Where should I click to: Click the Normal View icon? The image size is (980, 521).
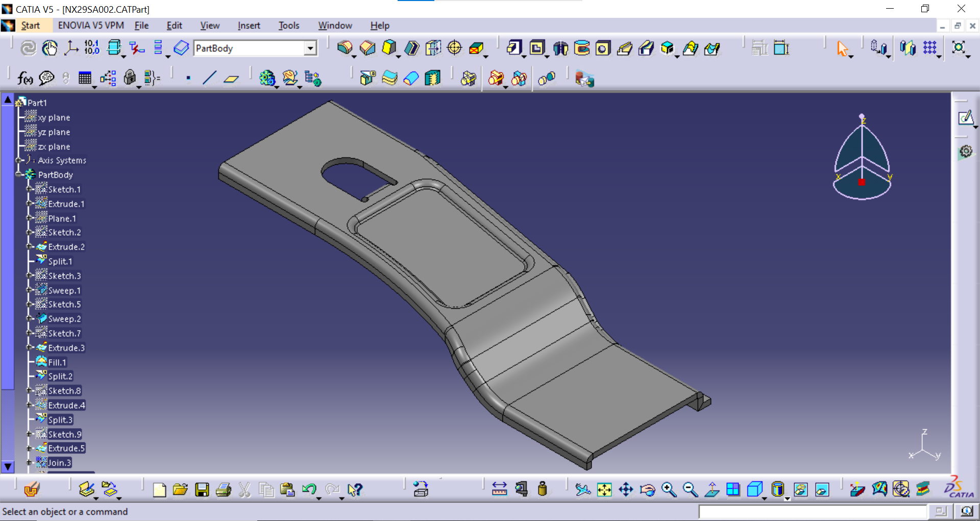712,490
